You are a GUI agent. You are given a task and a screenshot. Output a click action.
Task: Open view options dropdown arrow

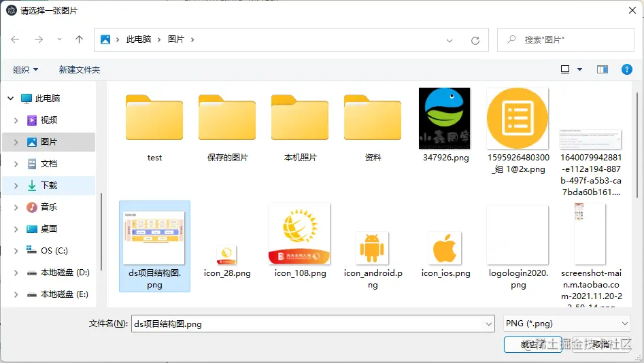pos(579,69)
